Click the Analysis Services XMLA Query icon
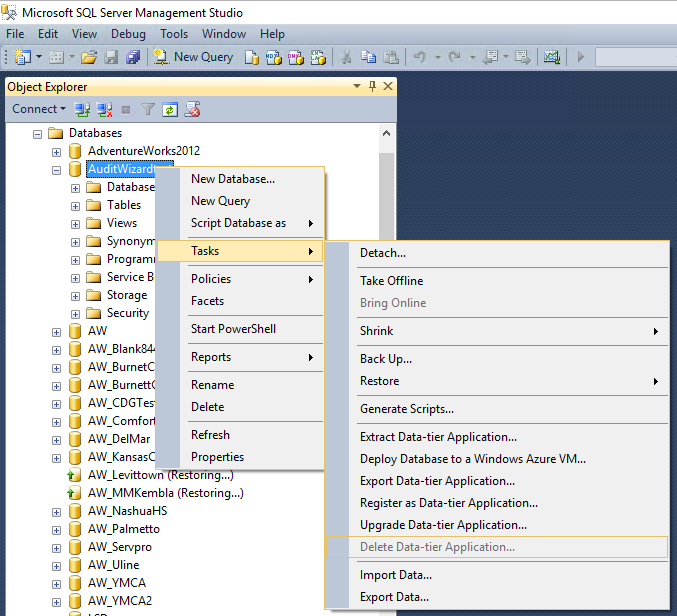The width and height of the screenshot is (677, 616). [318, 57]
